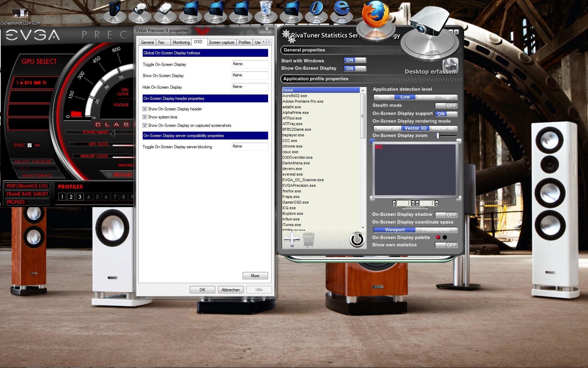Toggle the Show On-Screen Display switch in RivaTuner
This screenshot has width=588, height=368.
click(355, 68)
